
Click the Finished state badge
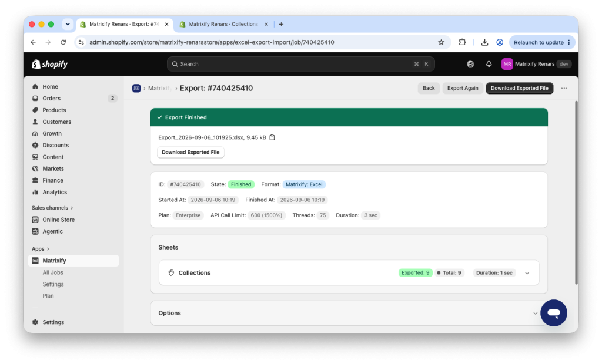240,184
